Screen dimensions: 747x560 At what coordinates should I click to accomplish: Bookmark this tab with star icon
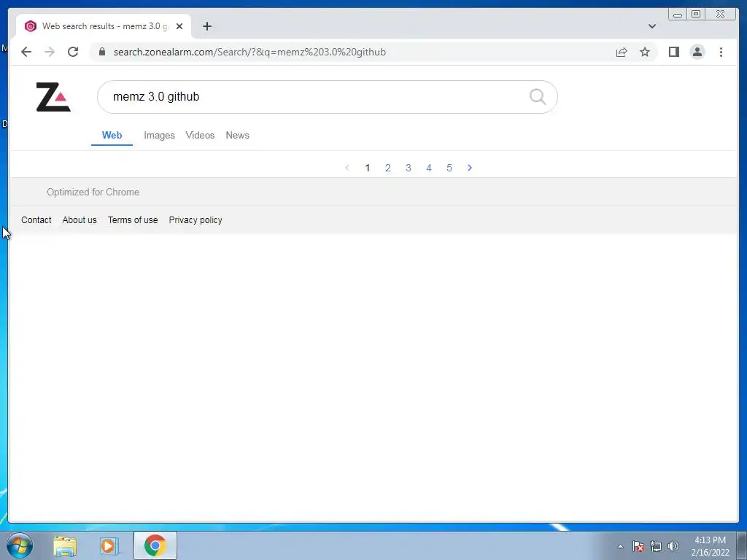(x=645, y=52)
